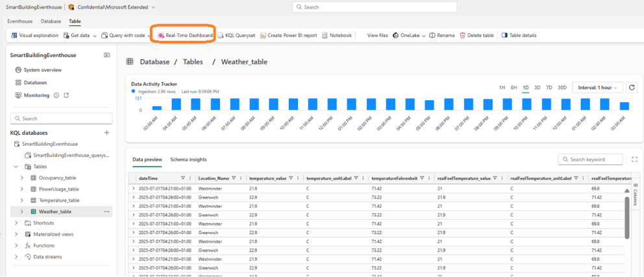Viewport: 644px width, 277px height.
Task: Filter the temperatureFahrenheit column
Action: click(422, 178)
